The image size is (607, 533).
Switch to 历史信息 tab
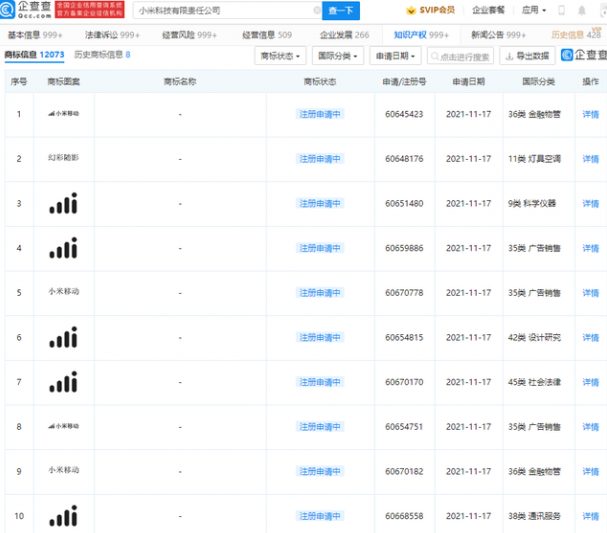tap(576, 35)
